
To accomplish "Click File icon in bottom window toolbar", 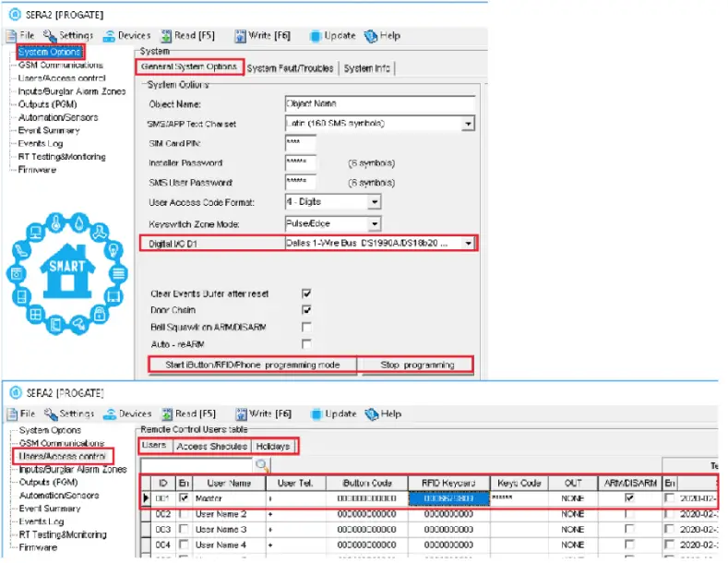I will (x=13, y=413).
